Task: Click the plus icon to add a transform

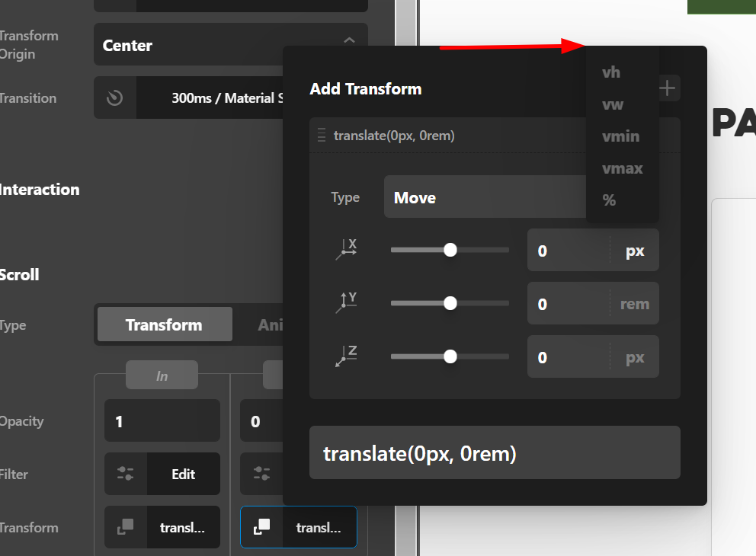Action: 668,88
